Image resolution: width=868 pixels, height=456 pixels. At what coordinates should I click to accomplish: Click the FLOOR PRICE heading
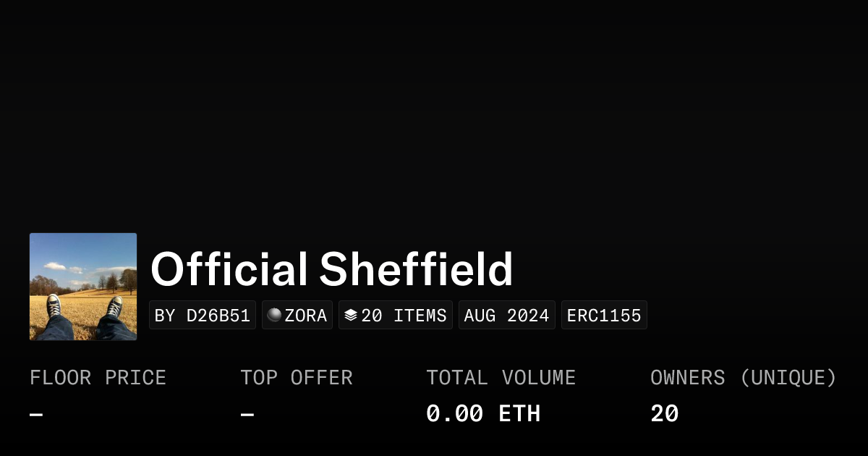coord(98,378)
